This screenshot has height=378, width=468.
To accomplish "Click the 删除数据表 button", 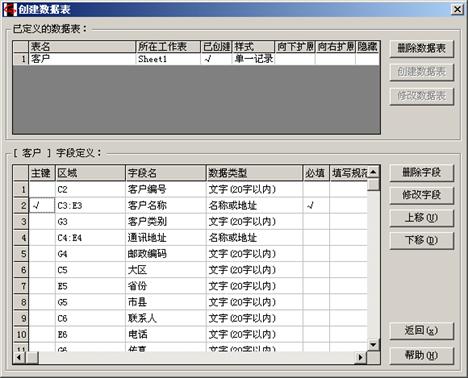I will [x=422, y=49].
